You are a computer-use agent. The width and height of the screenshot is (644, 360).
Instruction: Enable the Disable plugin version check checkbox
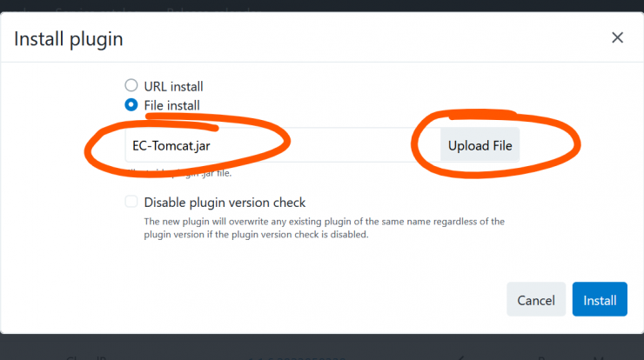(131, 202)
